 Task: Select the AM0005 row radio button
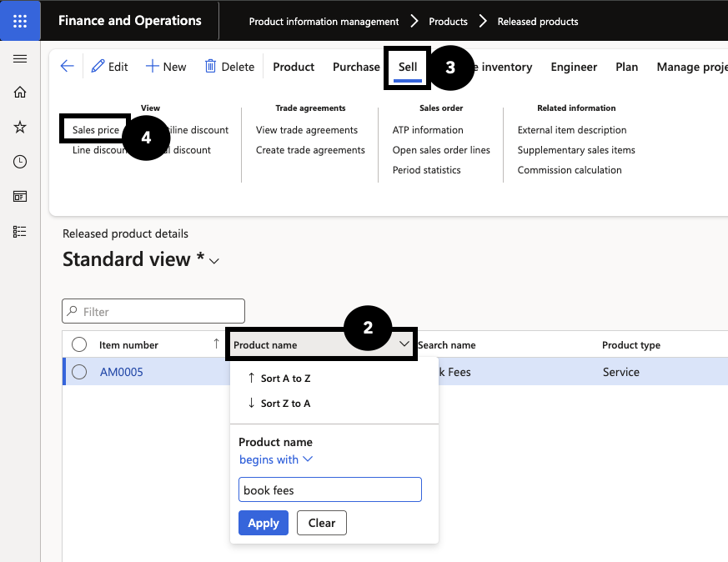pos(79,372)
